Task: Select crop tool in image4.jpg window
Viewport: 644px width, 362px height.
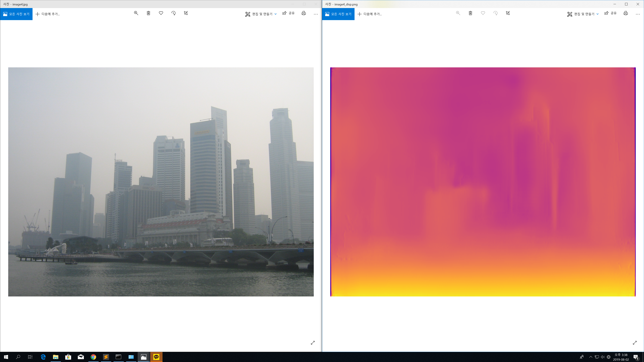Action: pos(186,13)
